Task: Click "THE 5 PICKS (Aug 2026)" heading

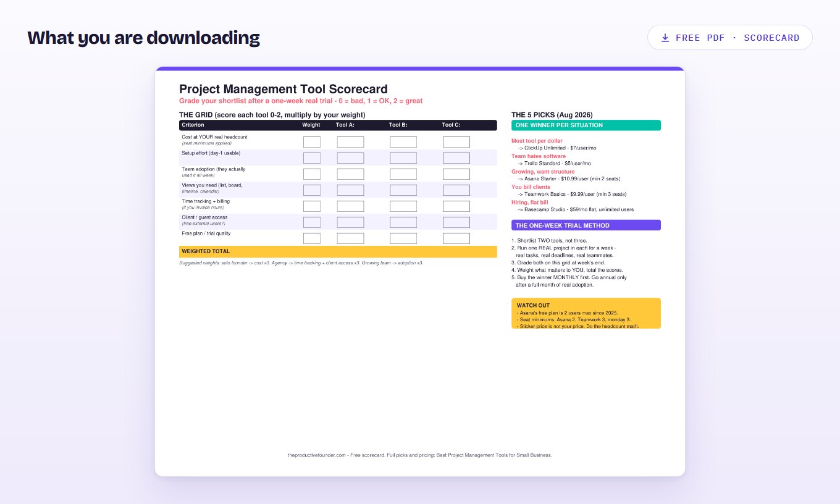Action: tap(552, 115)
